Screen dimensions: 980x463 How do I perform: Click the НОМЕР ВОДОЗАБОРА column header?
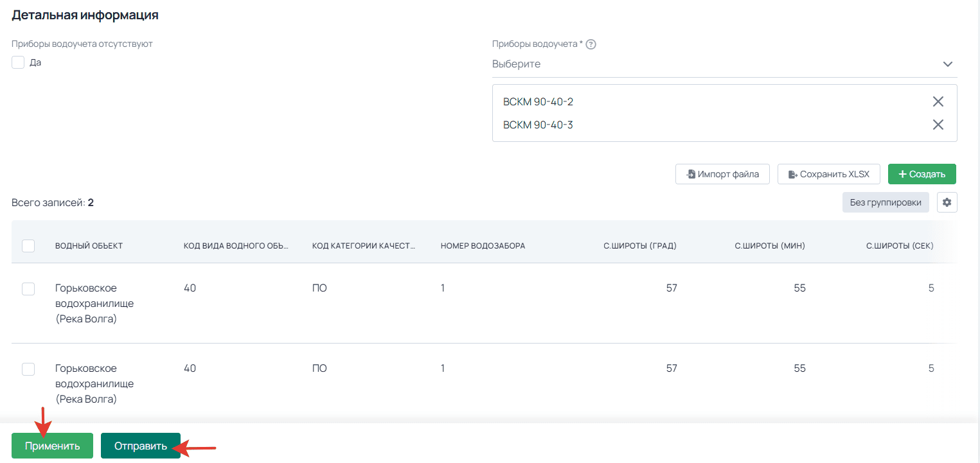point(483,246)
